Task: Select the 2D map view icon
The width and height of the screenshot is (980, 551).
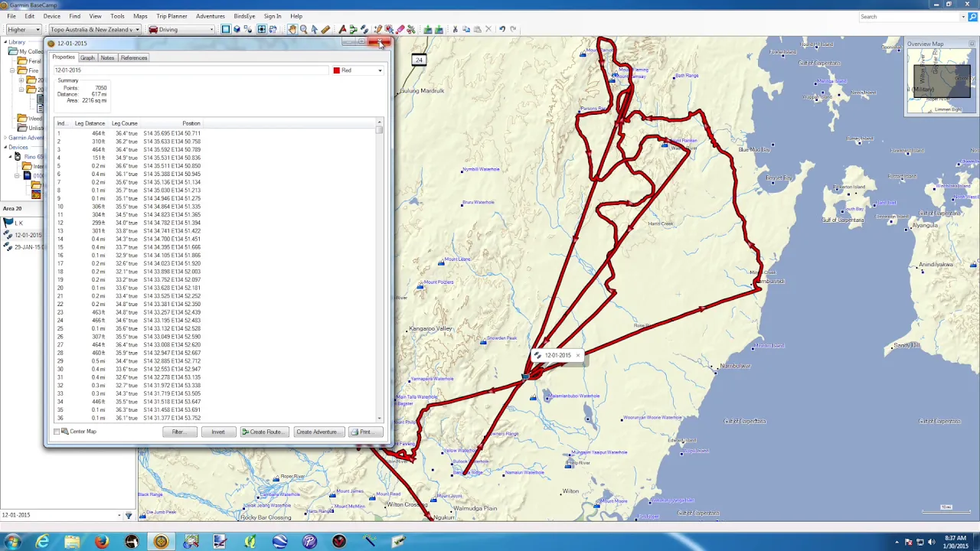Action: pyautogui.click(x=226, y=29)
